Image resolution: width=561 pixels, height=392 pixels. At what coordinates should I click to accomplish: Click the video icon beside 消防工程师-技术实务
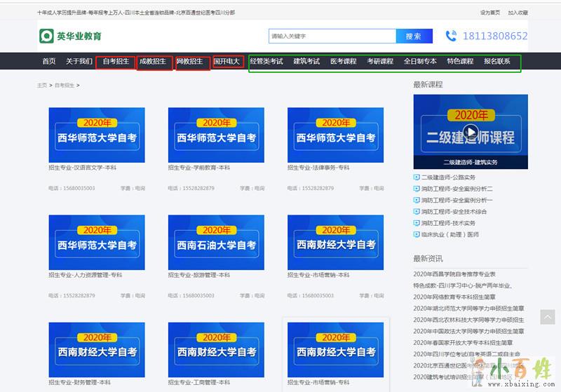tap(417, 223)
